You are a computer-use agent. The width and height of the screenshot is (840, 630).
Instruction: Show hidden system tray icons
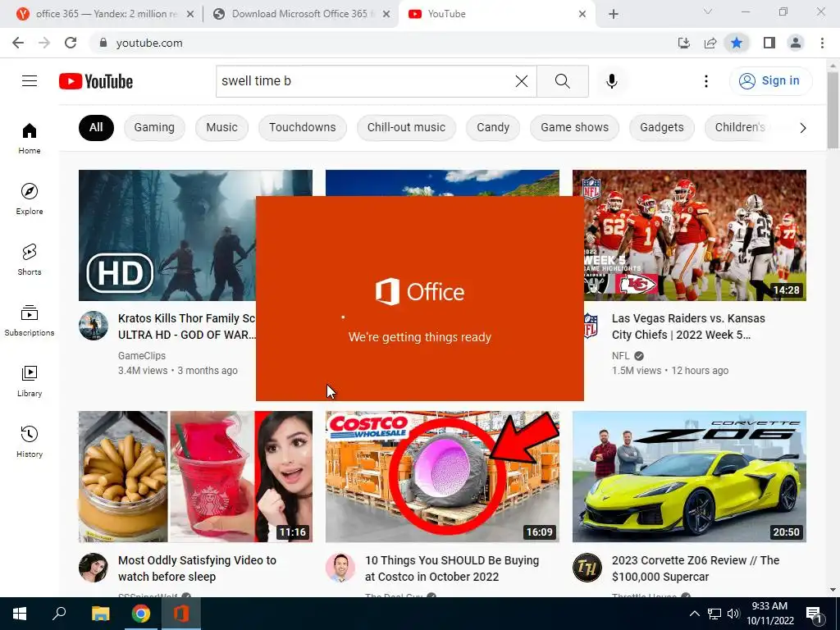(x=694, y=614)
